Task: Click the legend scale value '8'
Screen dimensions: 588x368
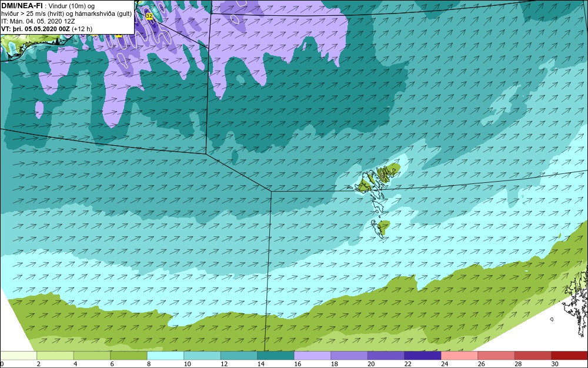Action: [149, 364]
